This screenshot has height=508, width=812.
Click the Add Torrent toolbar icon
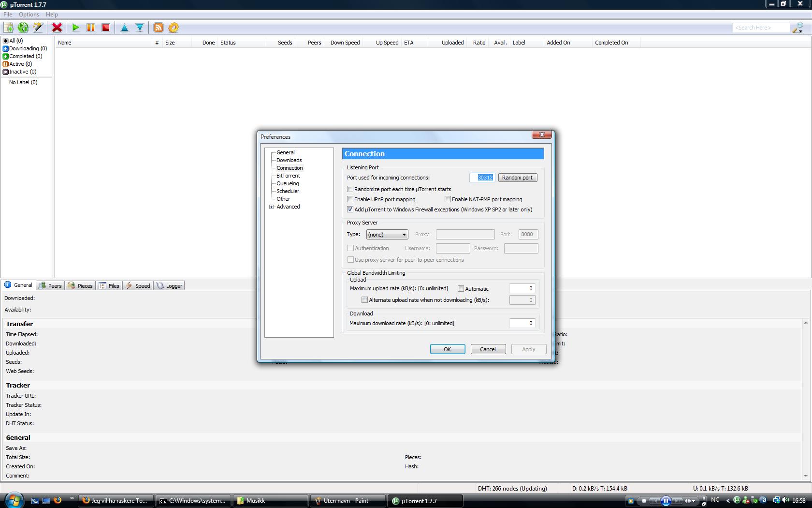pos(9,28)
